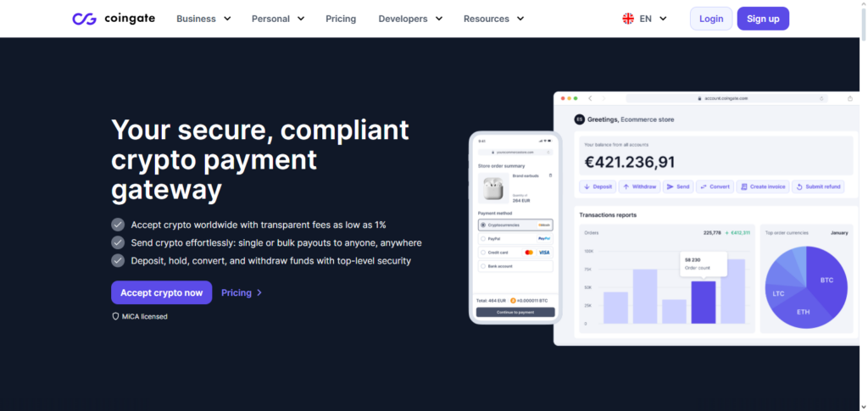
Task: Click the UK flag language icon
Action: pos(628,19)
